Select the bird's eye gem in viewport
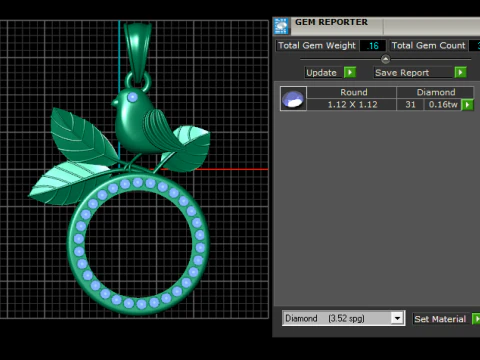The image size is (480, 360). coord(132,97)
